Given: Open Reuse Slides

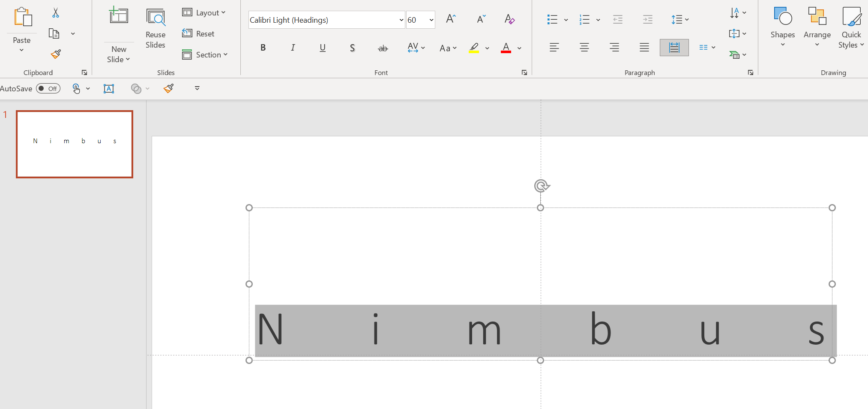Looking at the screenshot, I should pyautogui.click(x=155, y=28).
